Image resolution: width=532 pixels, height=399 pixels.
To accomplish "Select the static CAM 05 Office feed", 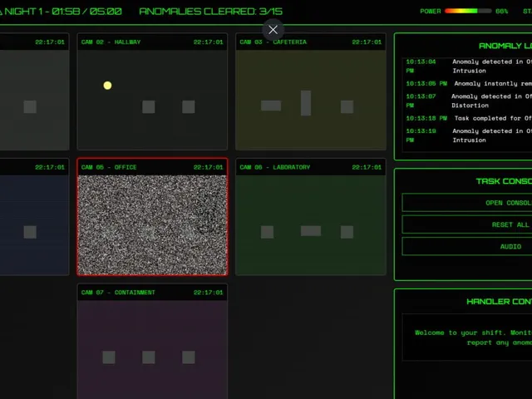I will [x=152, y=216].
